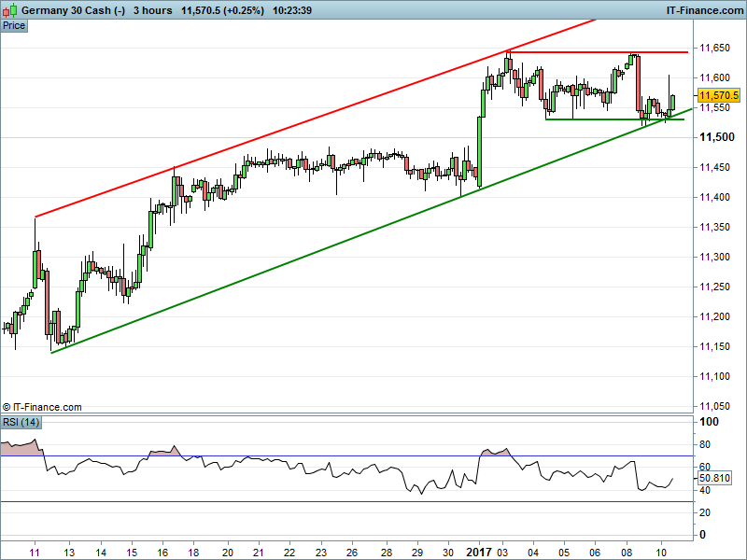Click the 11,600 price axis label

pyautogui.click(x=714, y=77)
